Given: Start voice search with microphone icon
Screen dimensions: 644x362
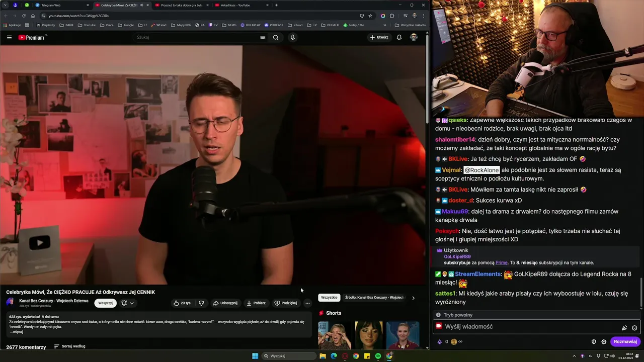Looking at the screenshot, I should point(292,37).
